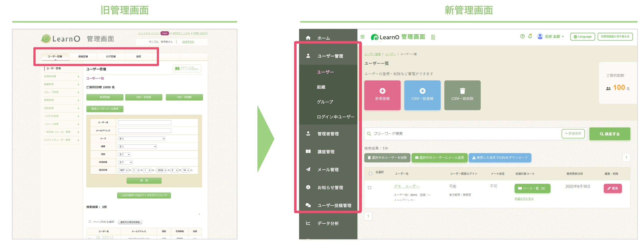This screenshot has width=644, height=250.
Task: Open 管理者管理 in the old left menu
Action: (x=62, y=76)
